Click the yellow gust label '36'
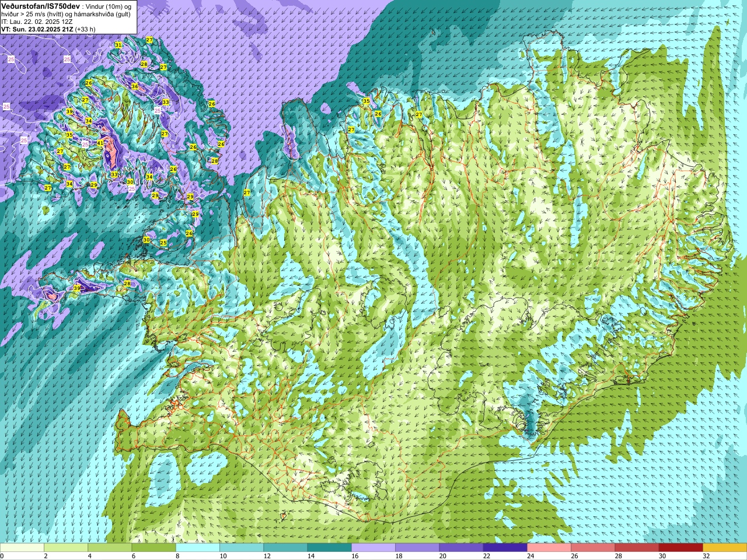The image size is (747, 560). click(x=135, y=86)
